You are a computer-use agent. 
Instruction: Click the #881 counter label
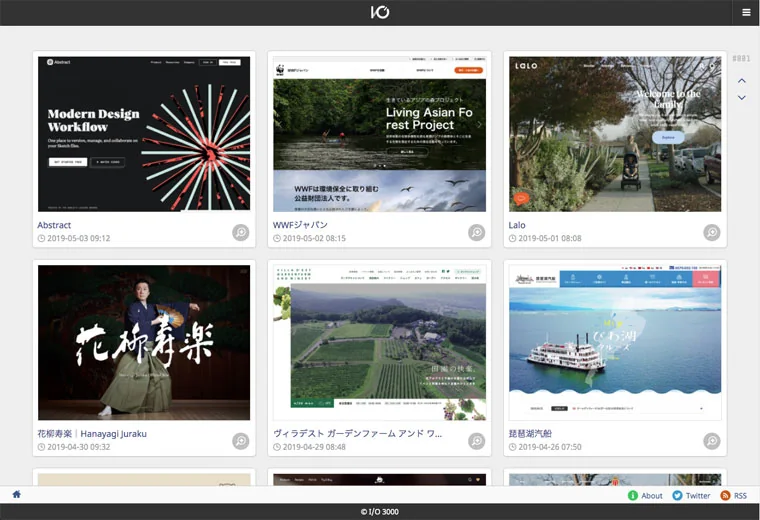pos(741,59)
